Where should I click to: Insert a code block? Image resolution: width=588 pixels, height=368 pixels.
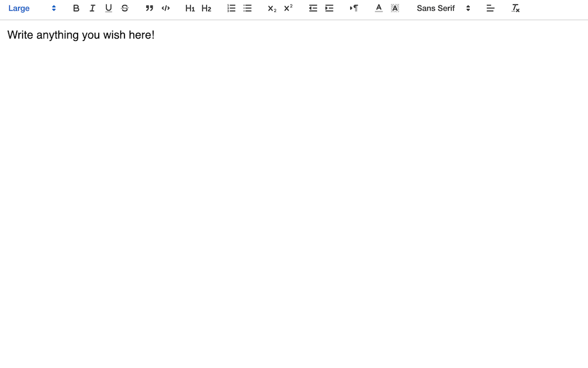point(166,8)
